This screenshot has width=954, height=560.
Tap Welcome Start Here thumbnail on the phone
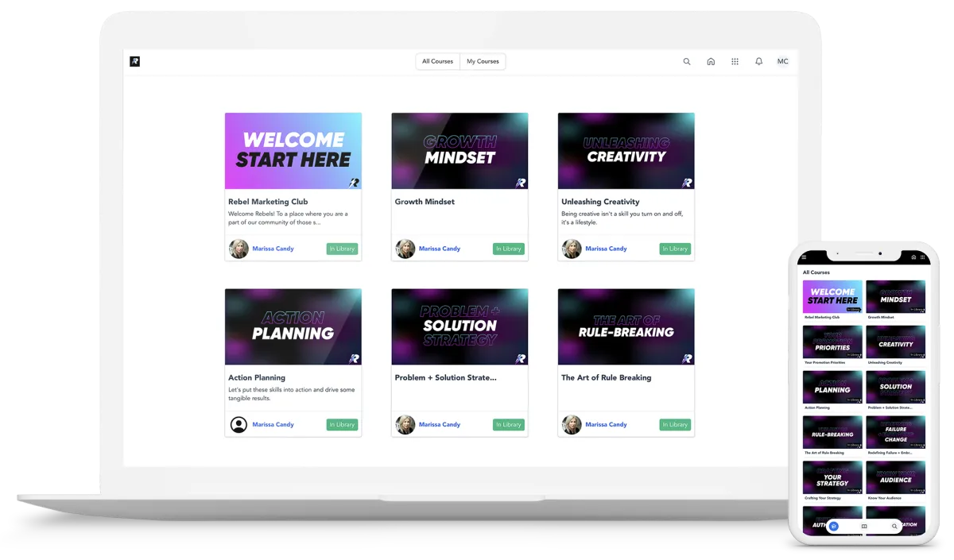point(832,296)
